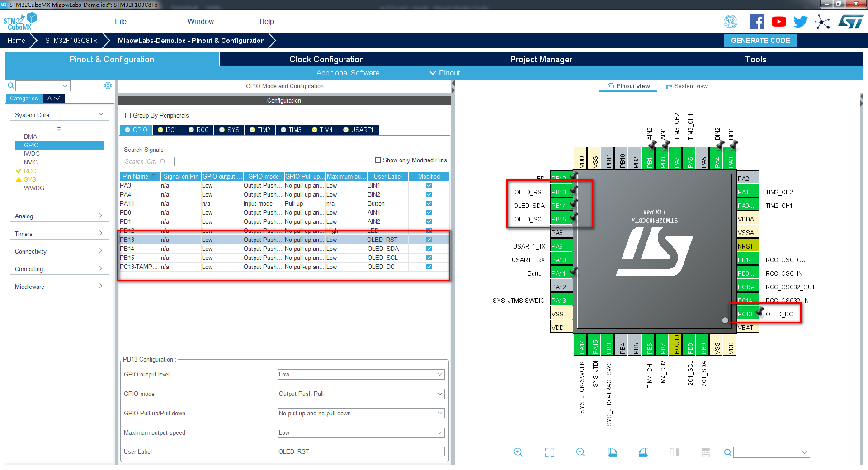This screenshot has height=470, width=868.
Task: Expand the Timers category
Action: coord(59,234)
